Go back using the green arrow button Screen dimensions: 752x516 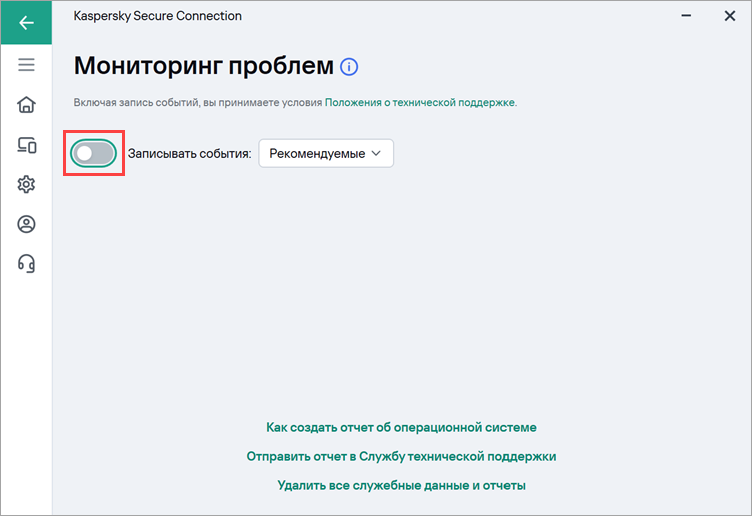[x=26, y=23]
